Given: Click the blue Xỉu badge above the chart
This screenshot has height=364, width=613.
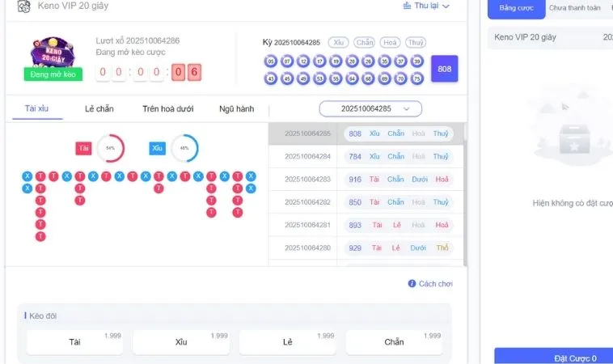Looking at the screenshot, I should pyautogui.click(x=157, y=148).
